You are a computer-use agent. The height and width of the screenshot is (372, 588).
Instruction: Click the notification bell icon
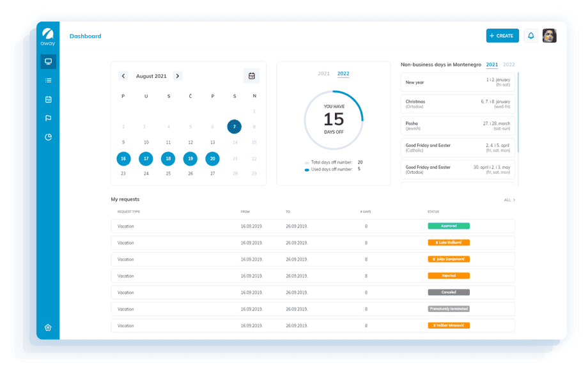530,36
